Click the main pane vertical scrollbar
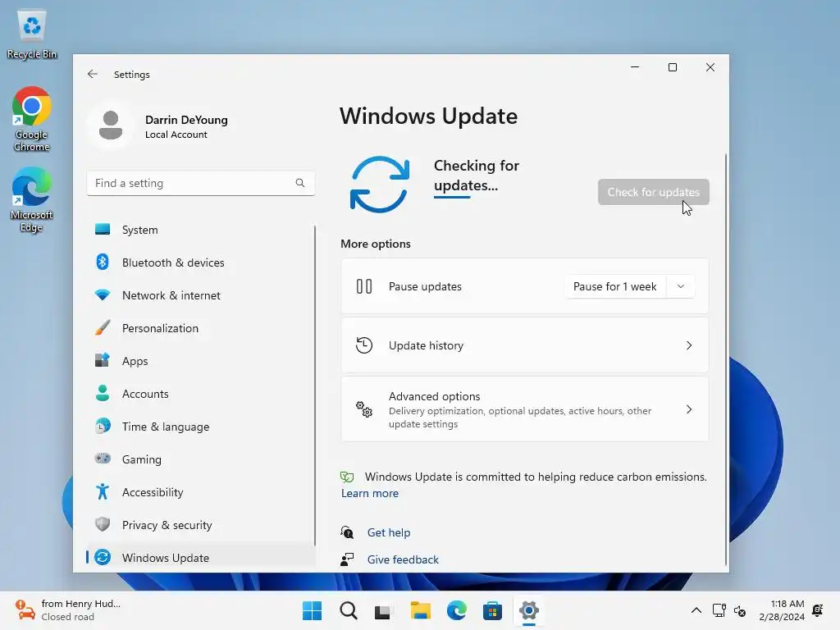The width and height of the screenshot is (840, 630). pos(726,359)
